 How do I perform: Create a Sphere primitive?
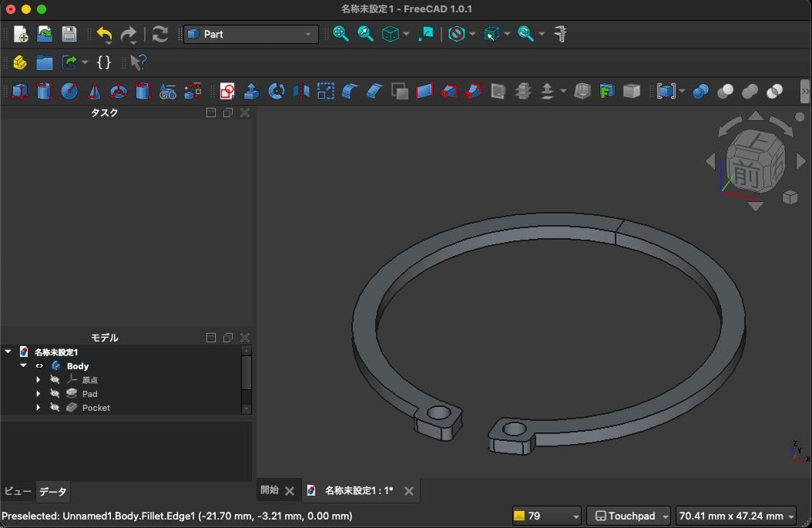[x=69, y=91]
